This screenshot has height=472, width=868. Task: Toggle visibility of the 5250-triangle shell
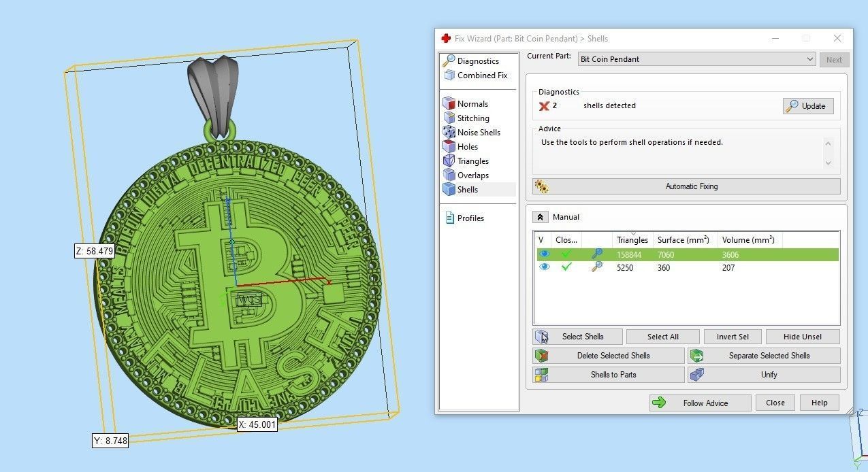pos(544,267)
